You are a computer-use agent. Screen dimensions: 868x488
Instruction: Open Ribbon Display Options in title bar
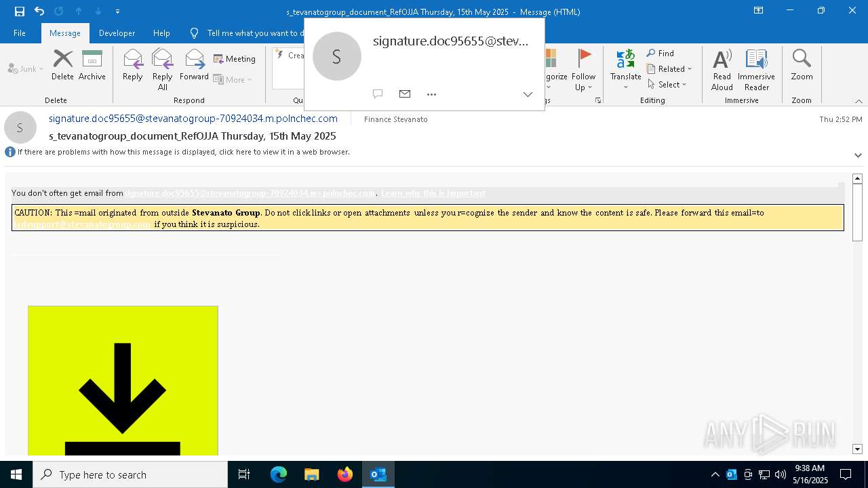tap(759, 11)
